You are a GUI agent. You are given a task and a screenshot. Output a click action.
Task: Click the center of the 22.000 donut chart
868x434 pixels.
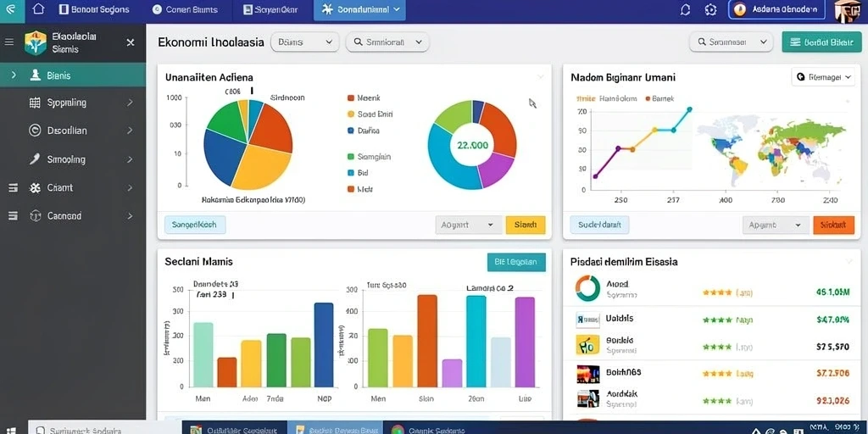click(x=472, y=145)
